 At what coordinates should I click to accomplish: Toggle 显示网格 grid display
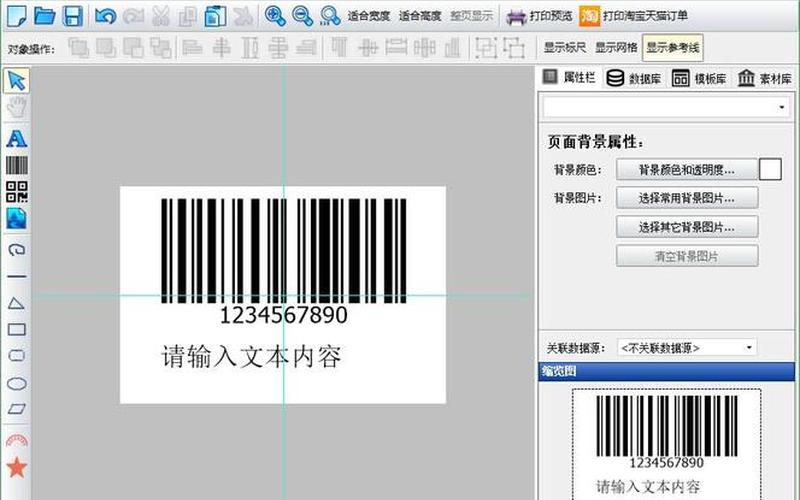[x=616, y=47]
